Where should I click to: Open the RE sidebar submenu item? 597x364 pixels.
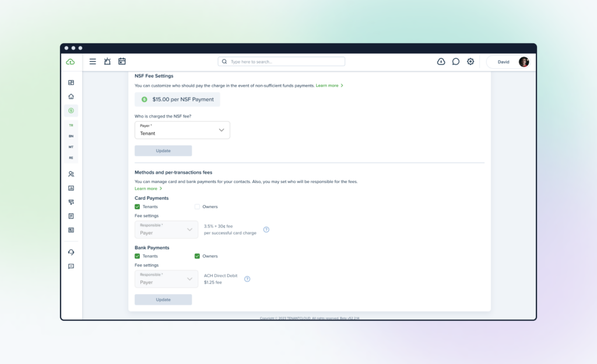pos(71,157)
